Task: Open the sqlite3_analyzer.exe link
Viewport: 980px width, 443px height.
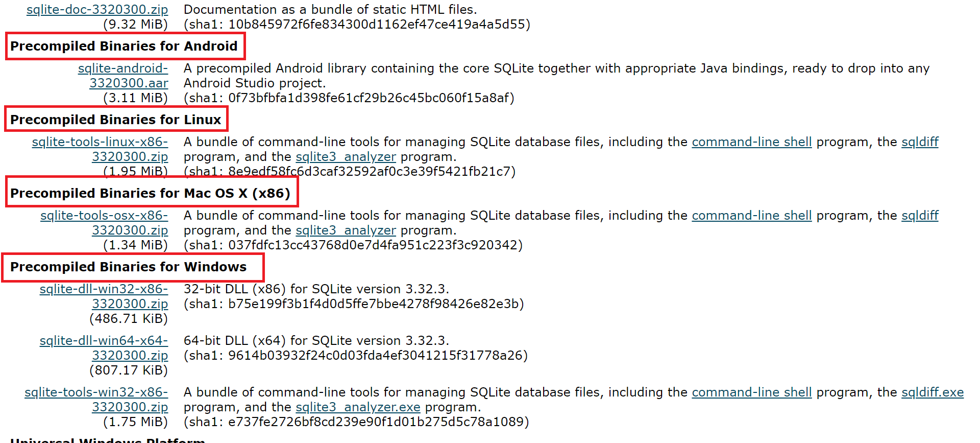Action: click(x=358, y=407)
